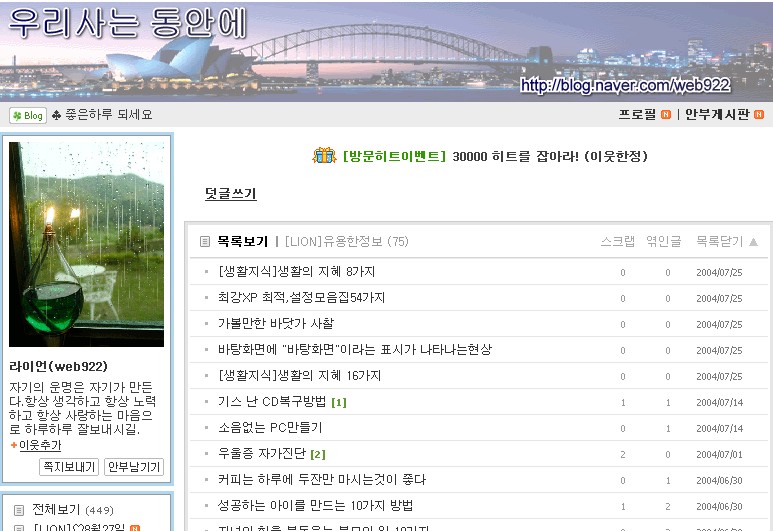Click the N badge next to 프로필
This screenshot has height=531, width=773.
[x=665, y=115]
